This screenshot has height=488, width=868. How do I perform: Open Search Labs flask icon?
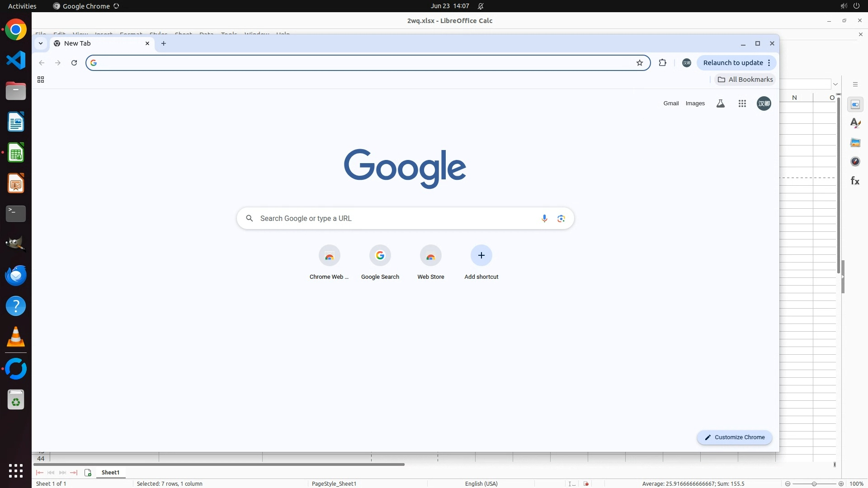click(721, 104)
